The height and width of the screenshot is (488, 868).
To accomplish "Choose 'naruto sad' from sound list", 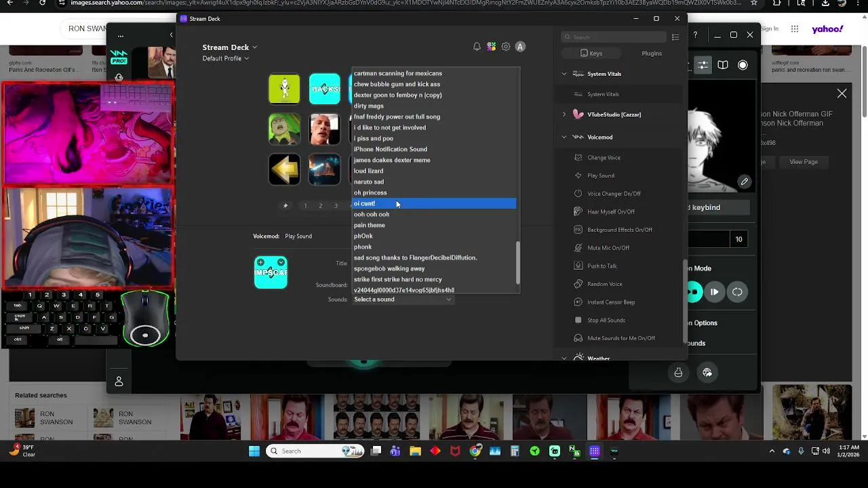I will (434, 182).
